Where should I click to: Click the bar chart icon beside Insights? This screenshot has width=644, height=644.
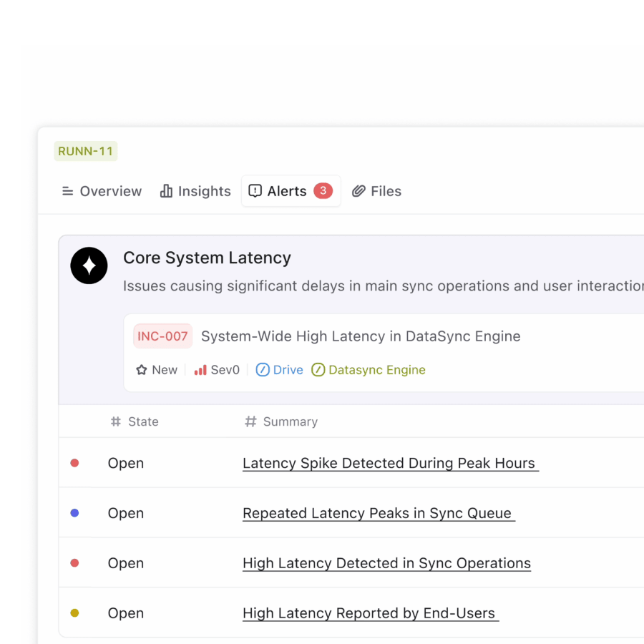coord(167,190)
